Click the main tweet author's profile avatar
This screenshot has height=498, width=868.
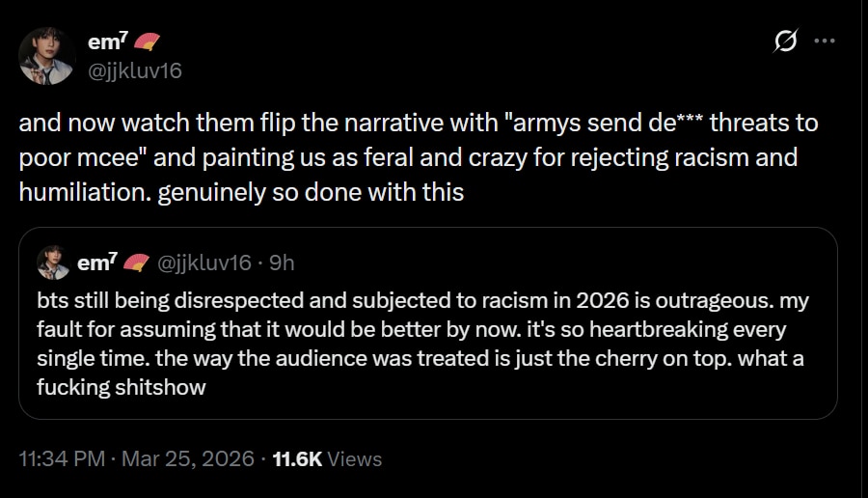pos(47,56)
